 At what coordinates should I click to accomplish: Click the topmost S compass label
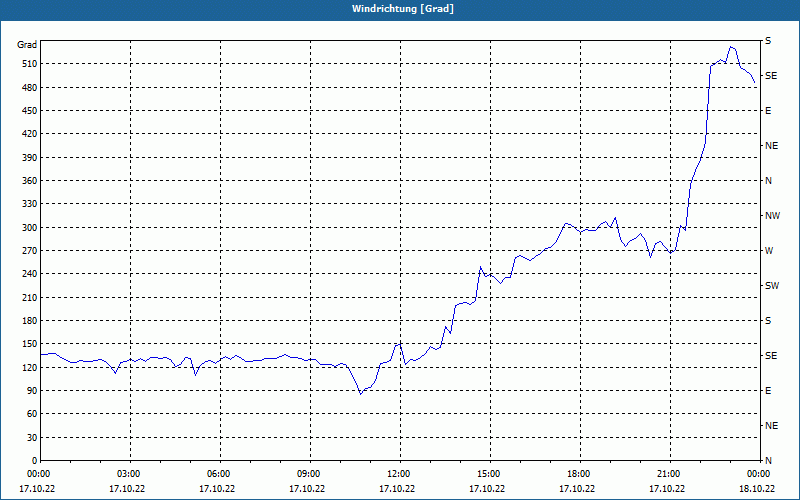[768, 41]
